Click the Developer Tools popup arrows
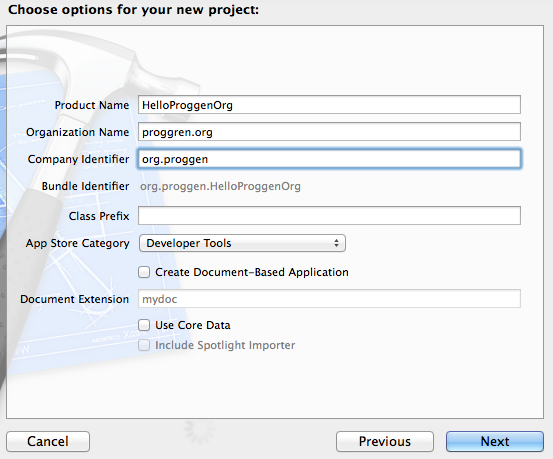This screenshot has width=553, height=459. (x=336, y=243)
